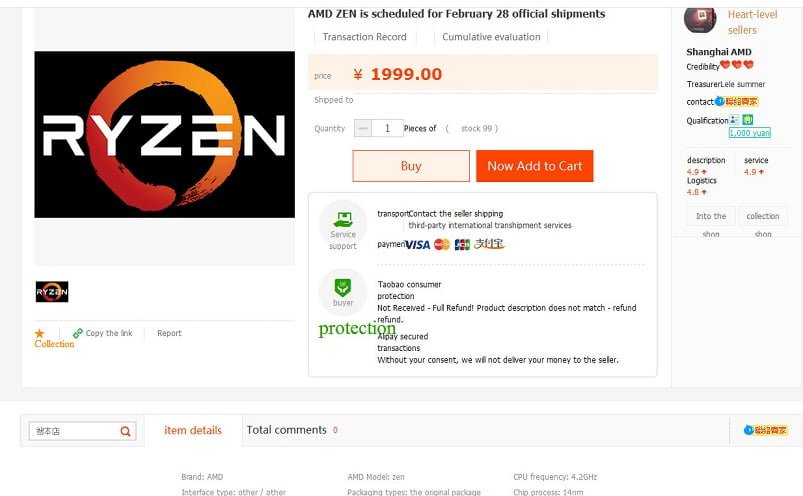Select the small Ryzen thumbnail image
The height and width of the screenshot is (496, 803).
click(x=52, y=292)
